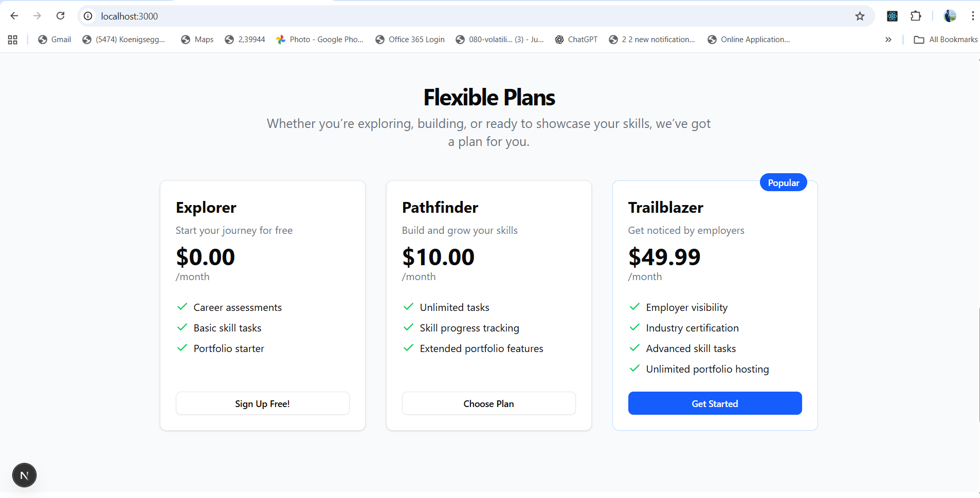The image size is (980, 498).
Task: Open Chrome three-dot menu
Action: pos(972,16)
